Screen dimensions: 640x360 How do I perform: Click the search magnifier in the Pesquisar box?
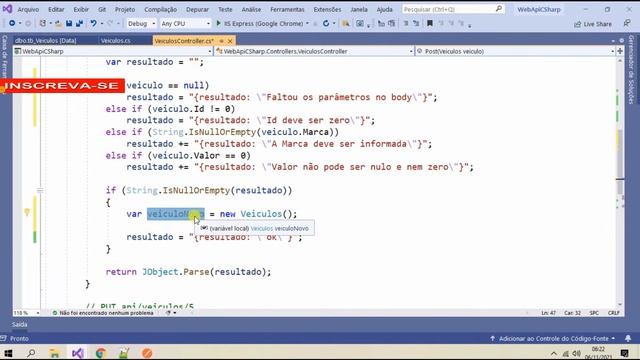pyautogui.click(x=499, y=9)
